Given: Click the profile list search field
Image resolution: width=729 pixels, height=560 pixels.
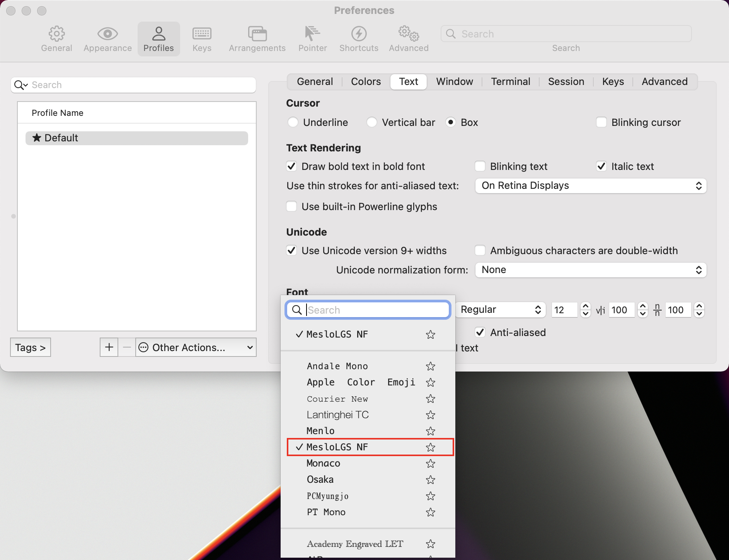Looking at the screenshot, I should (133, 85).
